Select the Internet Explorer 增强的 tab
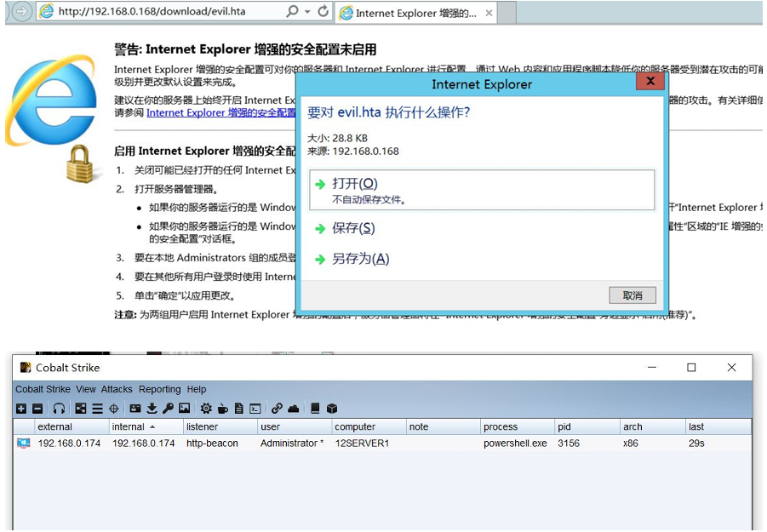The image size is (767, 532). [415, 14]
